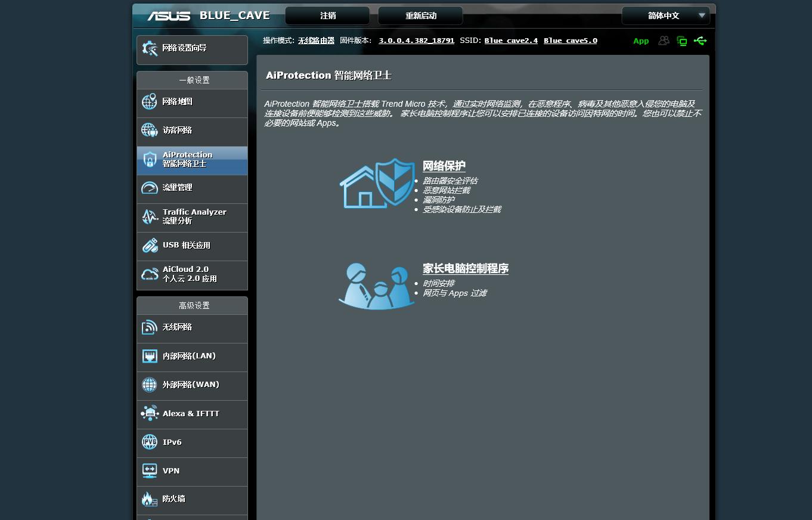Open 访客网络 guest network page
The height and width of the screenshot is (520, 812).
coord(192,131)
